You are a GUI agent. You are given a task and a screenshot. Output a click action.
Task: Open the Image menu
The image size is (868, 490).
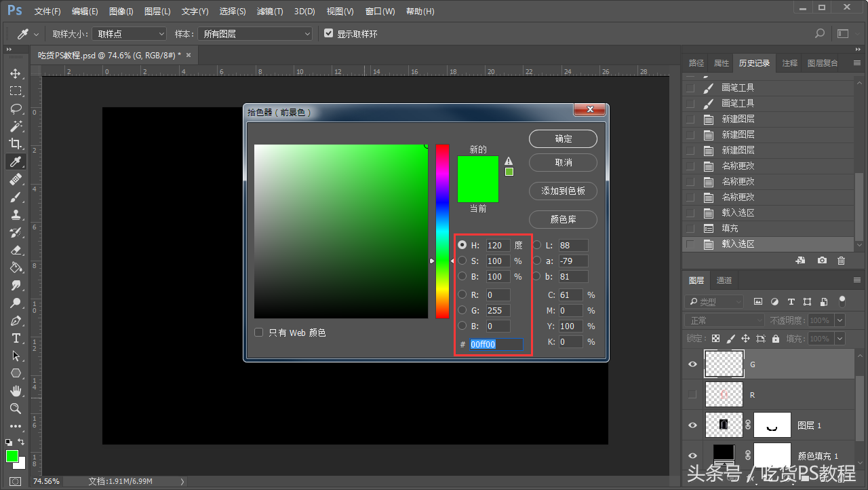pos(121,12)
